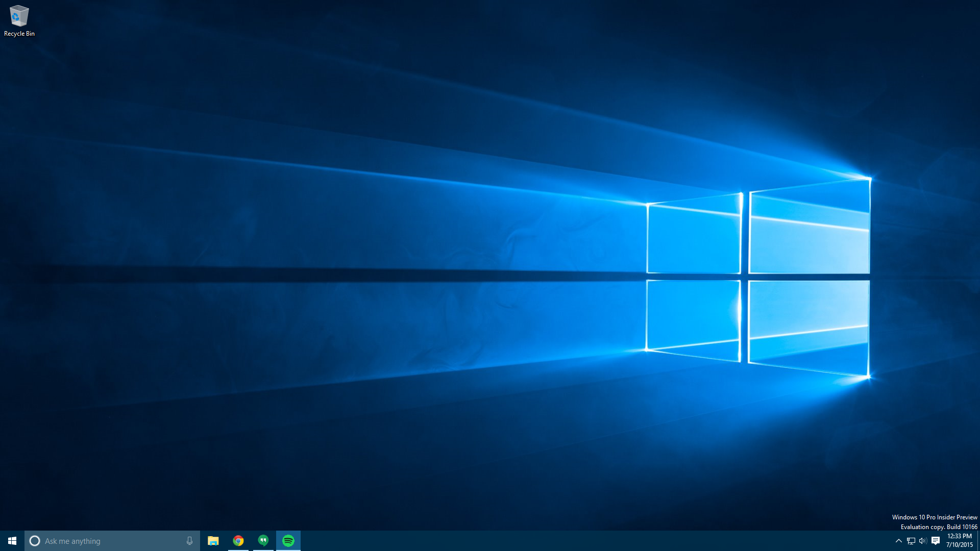Open the Recycle Bin desktop icon
Screen dimensions: 980x551
coord(19,16)
